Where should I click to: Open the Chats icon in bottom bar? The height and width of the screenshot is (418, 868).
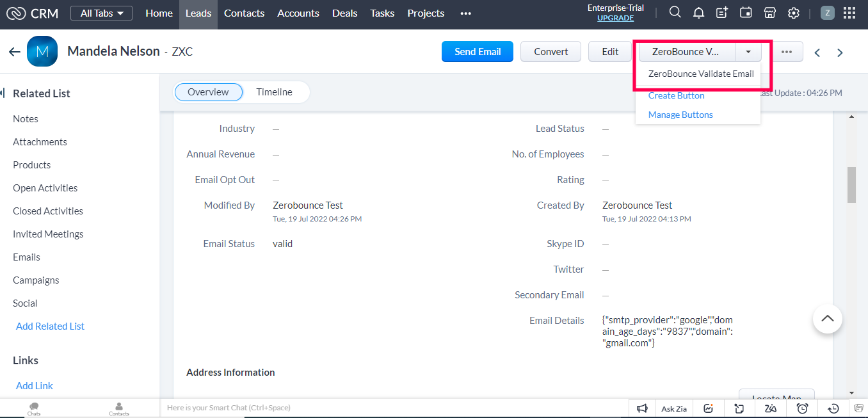[x=34, y=408]
